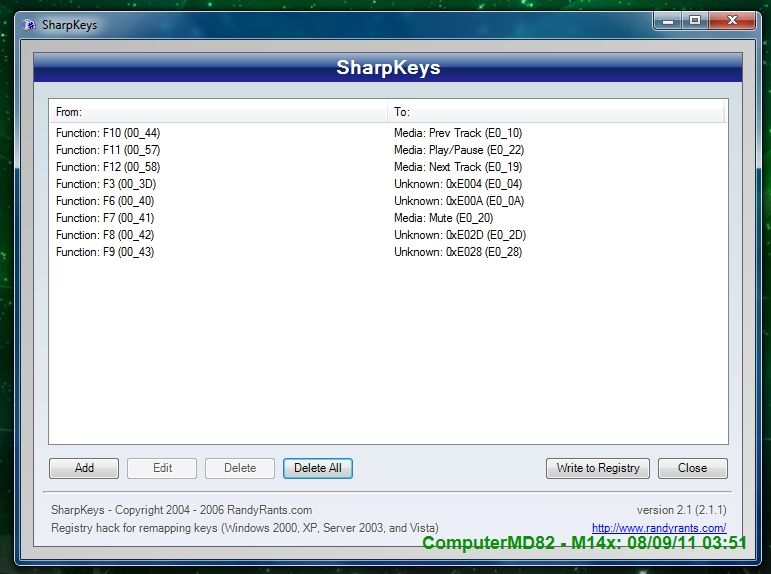This screenshot has width=771, height=574.
Task: Click the greyed-out Edit button
Action: click(x=162, y=468)
